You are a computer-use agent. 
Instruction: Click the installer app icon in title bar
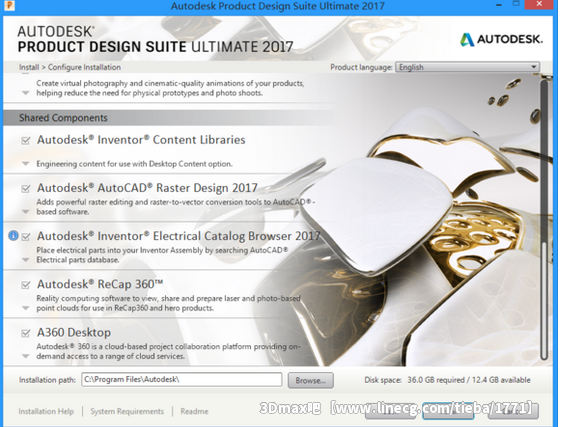click(x=9, y=5)
